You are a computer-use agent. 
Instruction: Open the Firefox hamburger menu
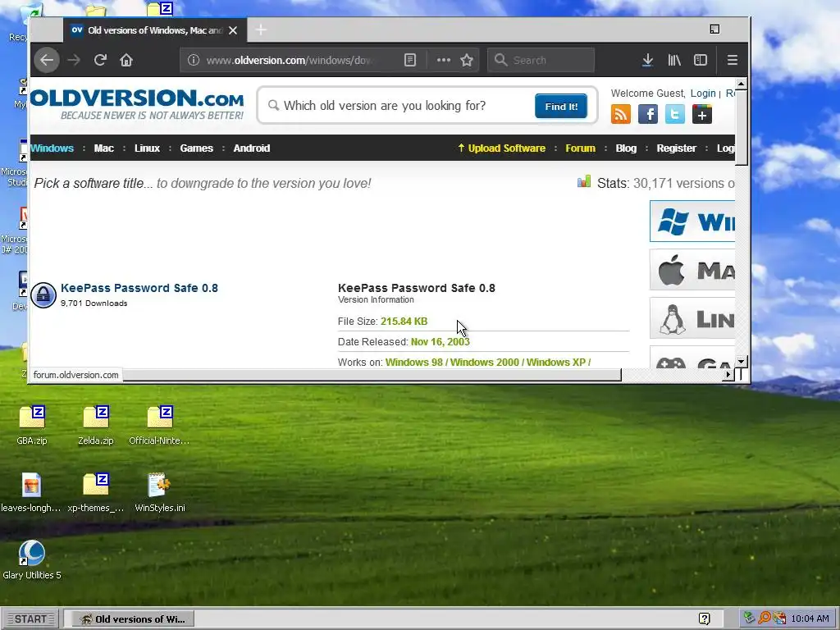733,60
